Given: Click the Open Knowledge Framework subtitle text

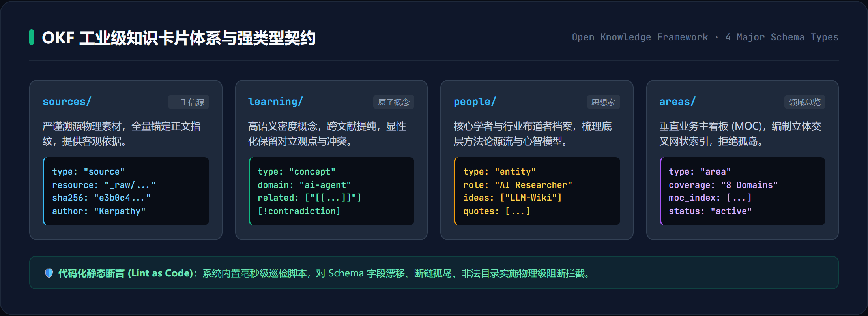Looking at the screenshot, I should point(705,37).
